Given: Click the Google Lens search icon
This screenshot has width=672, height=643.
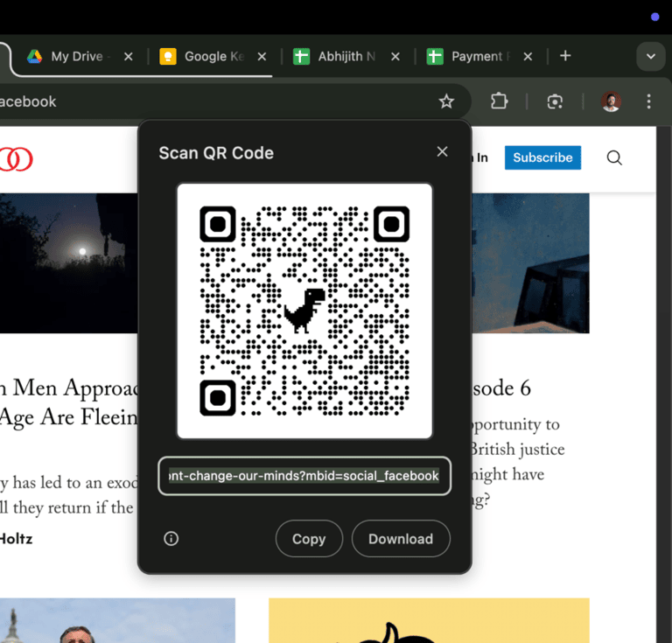Looking at the screenshot, I should tap(555, 101).
